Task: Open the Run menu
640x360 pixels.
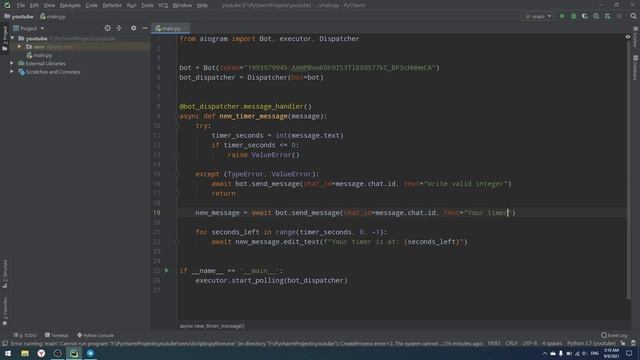Action: (131, 5)
